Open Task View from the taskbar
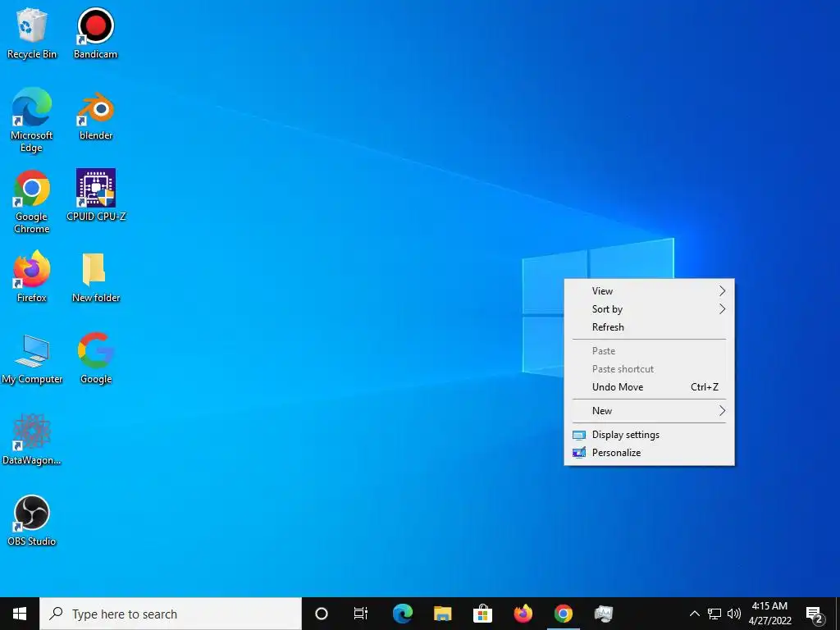Viewport: 840px width, 630px height. click(361, 614)
